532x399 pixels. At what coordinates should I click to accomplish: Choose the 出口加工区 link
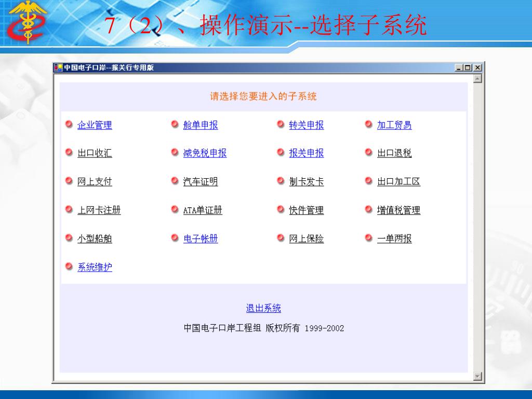tap(398, 181)
